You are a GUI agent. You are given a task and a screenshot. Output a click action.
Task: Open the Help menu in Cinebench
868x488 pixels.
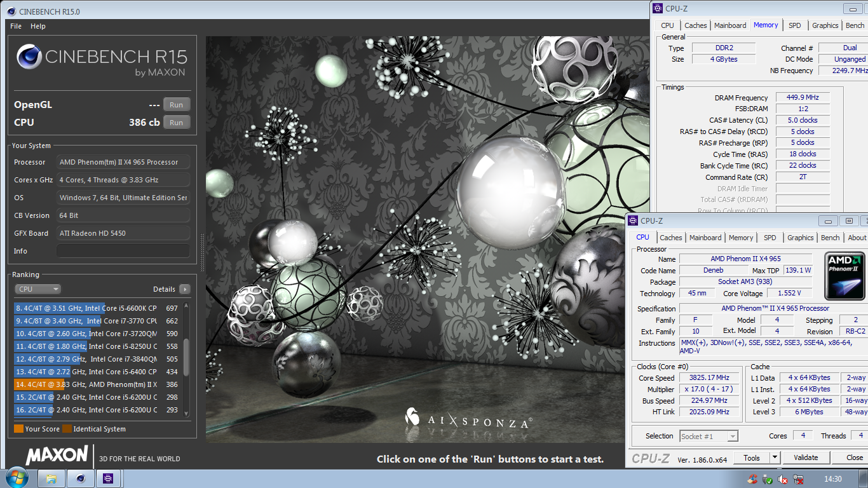coord(38,26)
